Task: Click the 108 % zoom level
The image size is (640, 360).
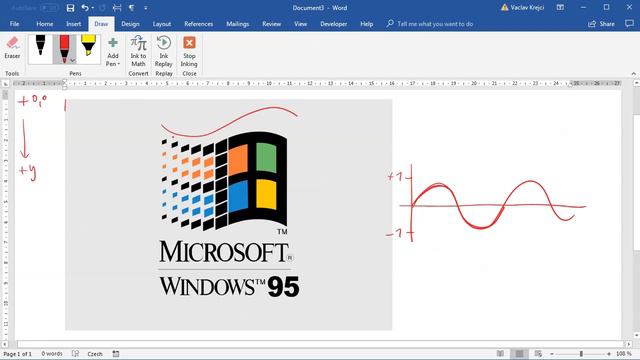Action: (624, 354)
